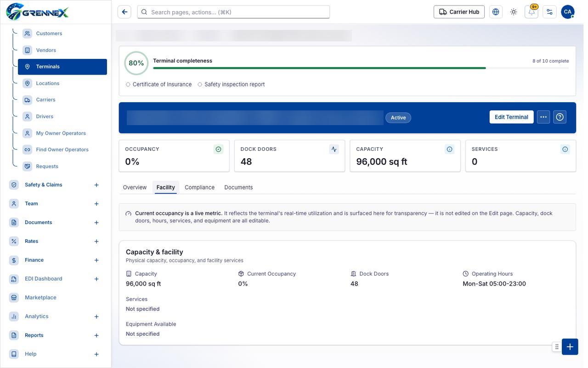The width and height of the screenshot is (588, 368).
Task: Click the help question mark icon
Action: tap(560, 117)
